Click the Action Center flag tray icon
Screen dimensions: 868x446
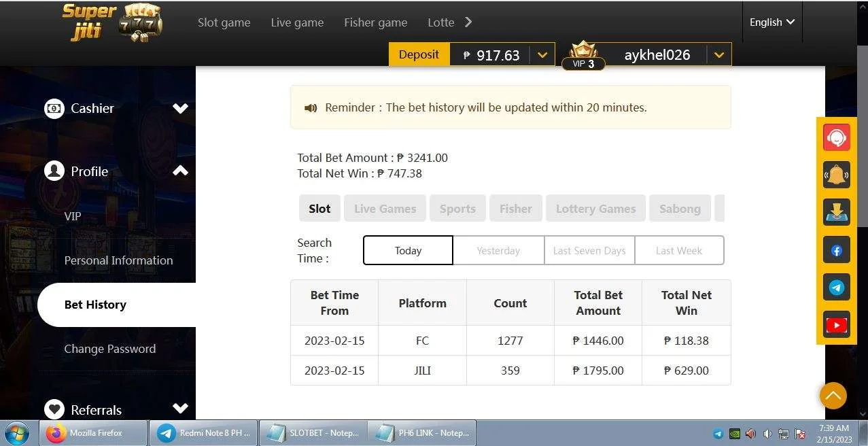point(800,434)
